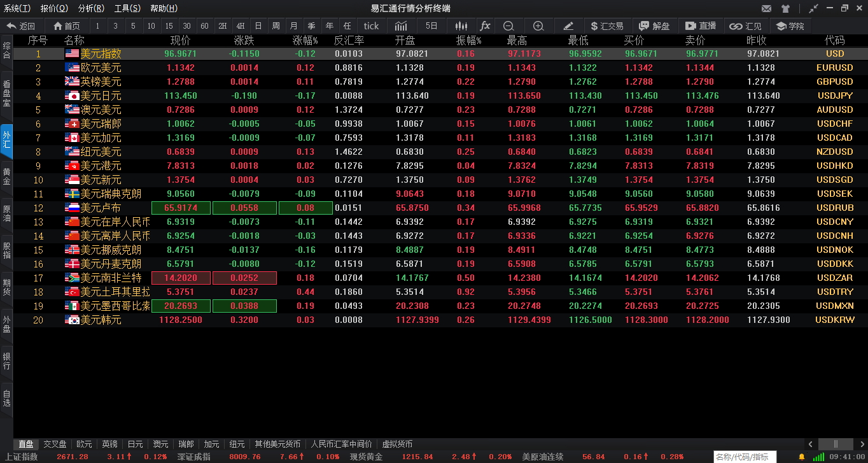Open the fx formula indicator tool
The height and width of the screenshot is (463, 868).
pos(485,26)
